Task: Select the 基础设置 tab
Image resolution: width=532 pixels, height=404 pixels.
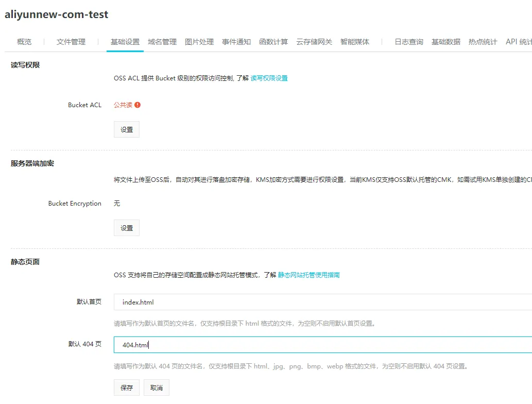Action: click(125, 42)
